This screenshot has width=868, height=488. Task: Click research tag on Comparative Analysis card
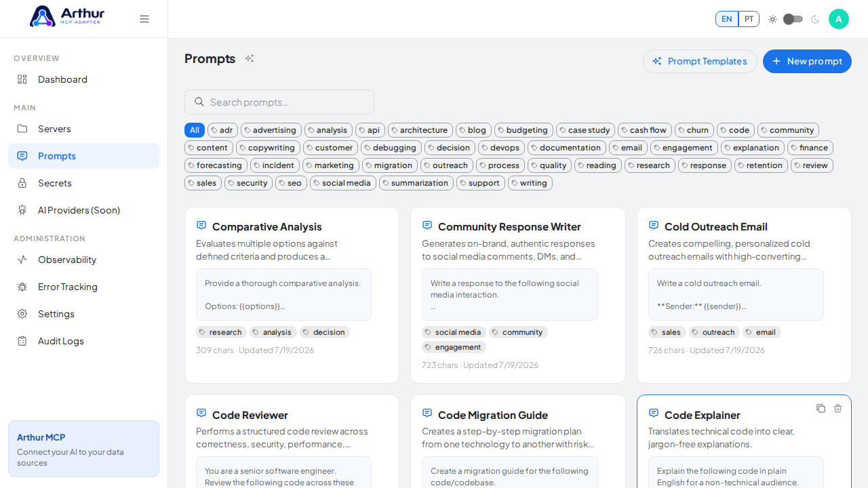click(222, 332)
